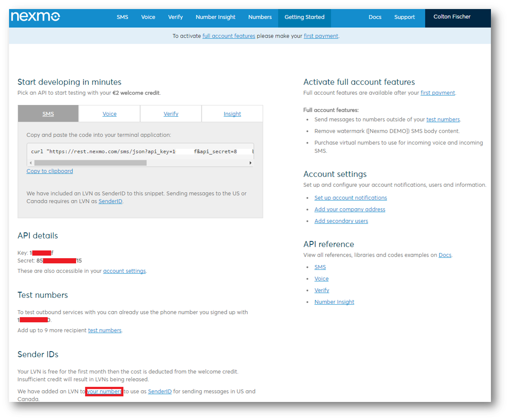
Task: Open Colton Fischer account menu
Action: pyautogui.click(x=452, y=17)
